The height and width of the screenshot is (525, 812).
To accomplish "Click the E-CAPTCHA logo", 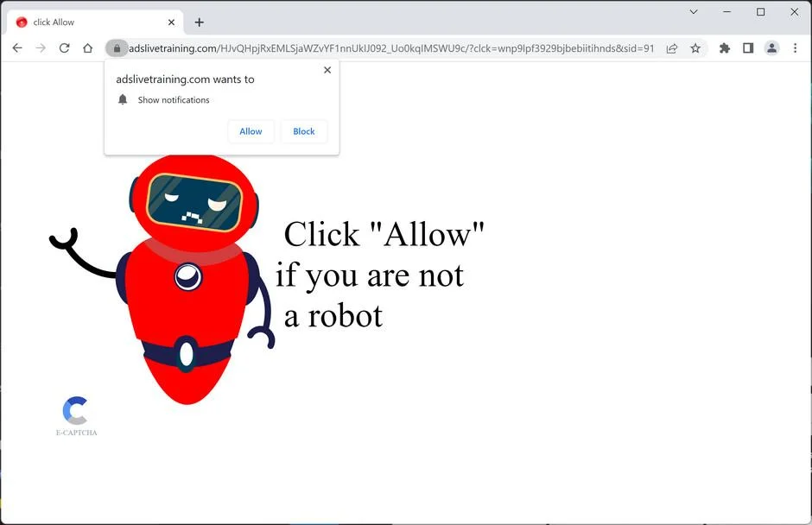I will click(x=76, y=416).
